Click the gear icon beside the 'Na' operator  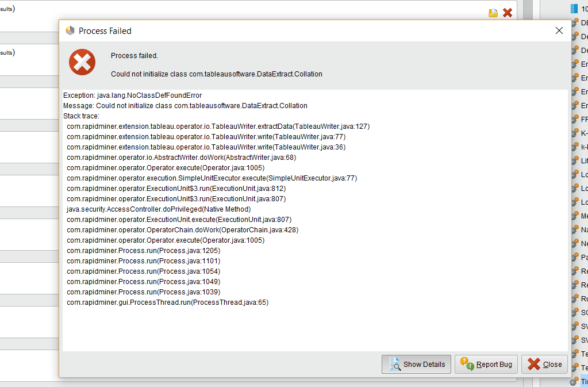point(574,229)
